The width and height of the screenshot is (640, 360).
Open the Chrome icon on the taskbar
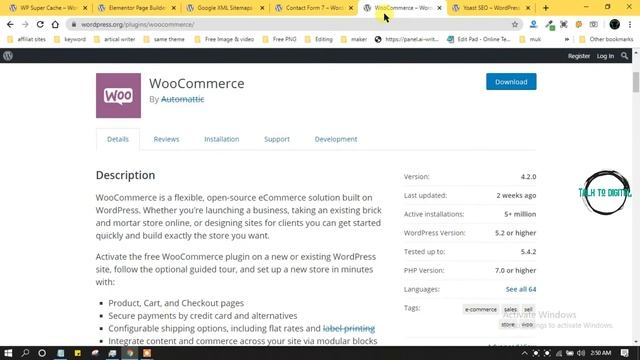pyautogui.click(x=130, y=353)
